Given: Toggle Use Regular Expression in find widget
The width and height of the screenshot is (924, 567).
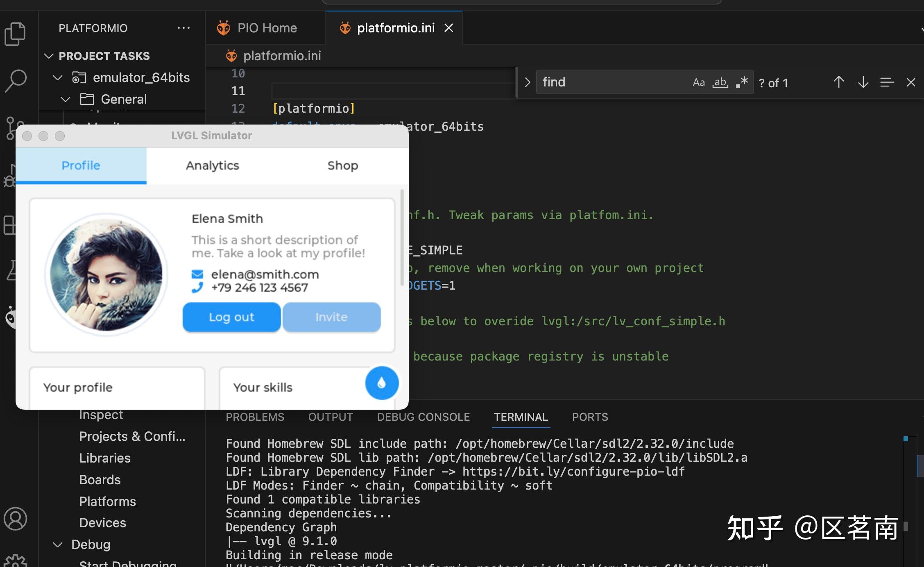Looking at the screenshot, I should point(742,82).
